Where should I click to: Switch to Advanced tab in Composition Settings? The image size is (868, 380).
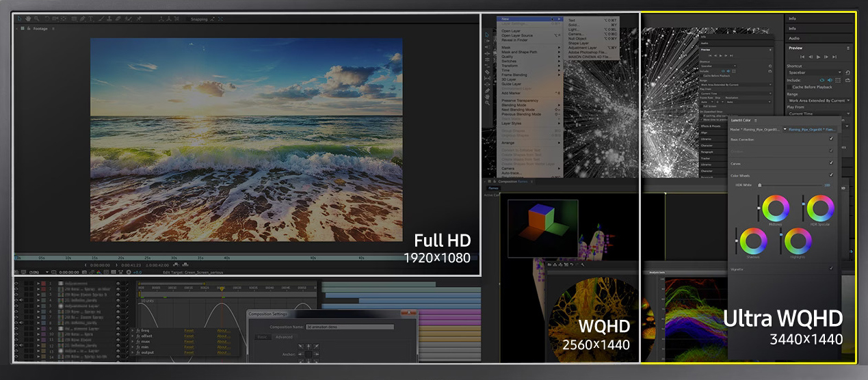pyautogui.click(x=284, y=337)
